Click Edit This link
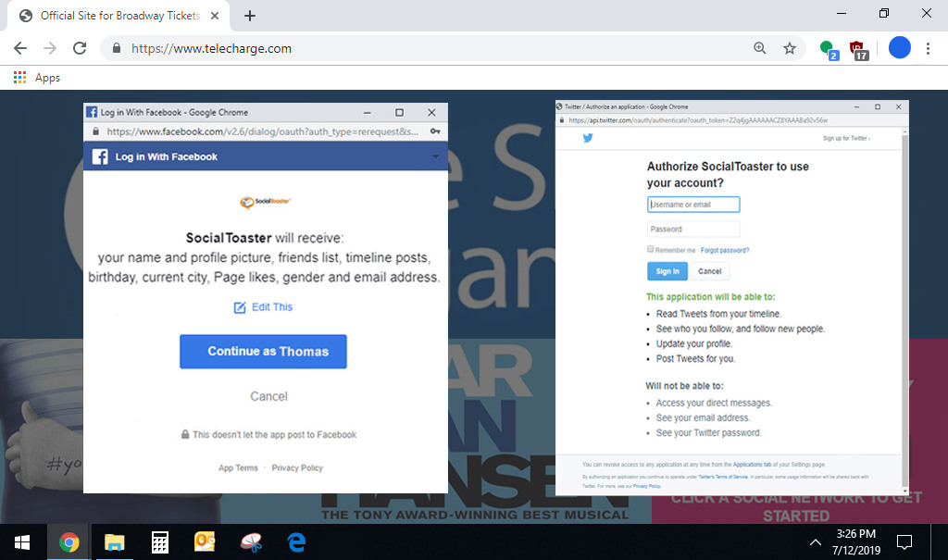Image resolution: width=948 pixels, height=560 pixels. [x=263, y=307]
